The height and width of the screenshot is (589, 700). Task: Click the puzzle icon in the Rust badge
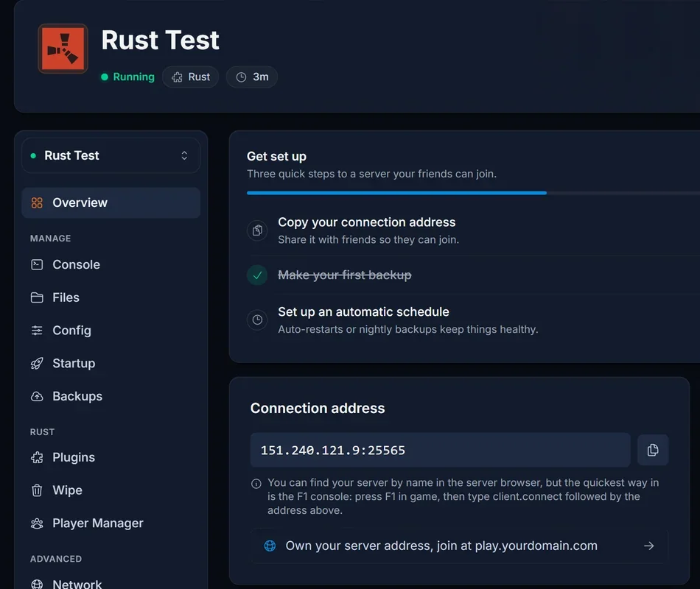[x=178, y=77]
